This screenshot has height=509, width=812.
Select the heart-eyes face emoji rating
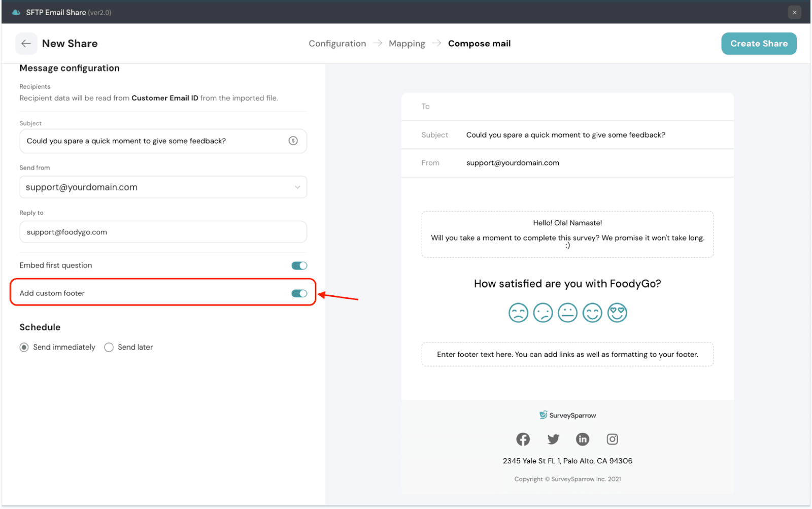[617, 313]
